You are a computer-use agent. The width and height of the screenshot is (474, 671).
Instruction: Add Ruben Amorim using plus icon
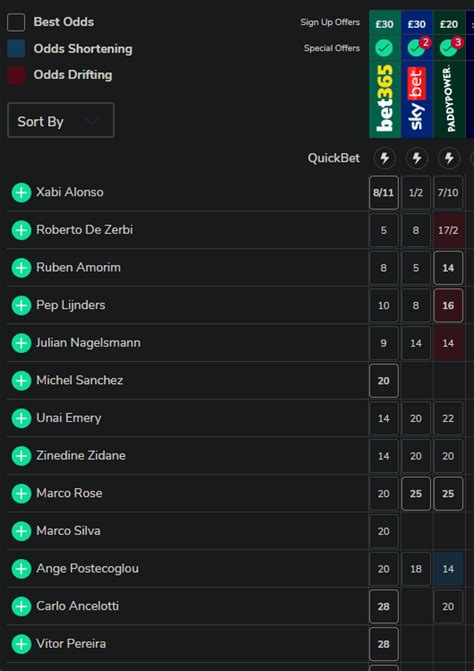(21, 268)
